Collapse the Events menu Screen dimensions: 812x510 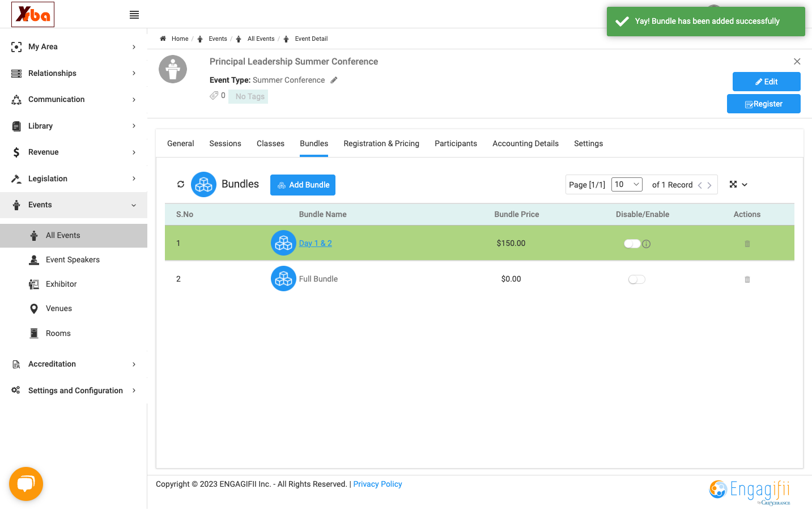pos(74,205)
